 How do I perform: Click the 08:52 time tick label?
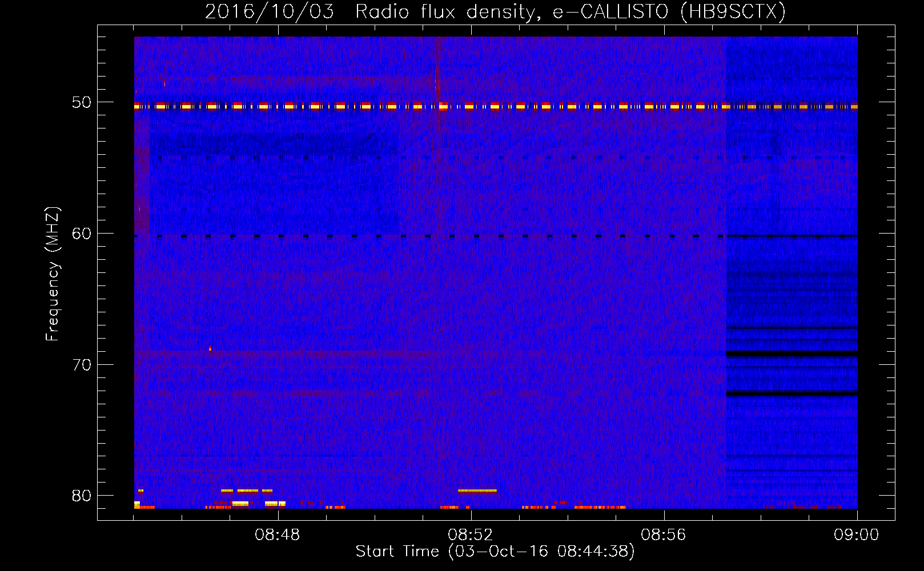(471, 535)
